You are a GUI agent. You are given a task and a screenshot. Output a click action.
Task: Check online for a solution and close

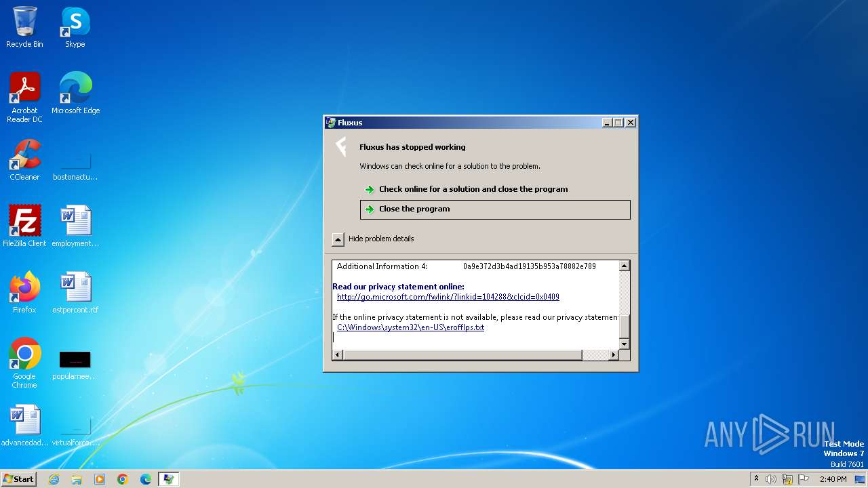pyautogui.click(x=473, y=189)
